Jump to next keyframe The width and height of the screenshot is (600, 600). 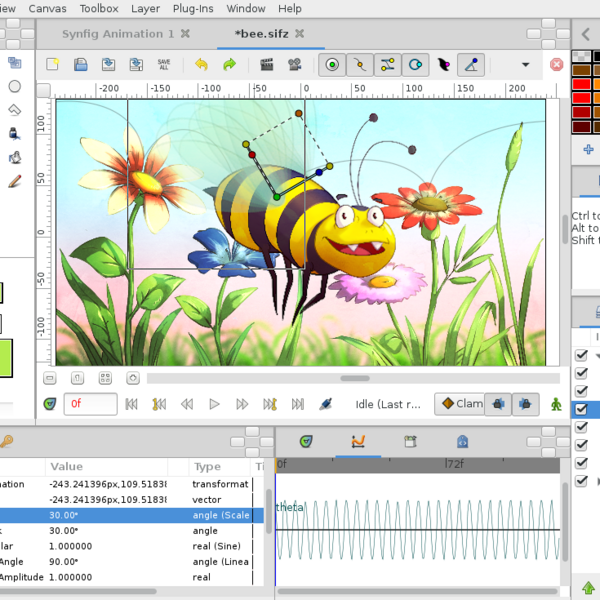coord(270,404)
